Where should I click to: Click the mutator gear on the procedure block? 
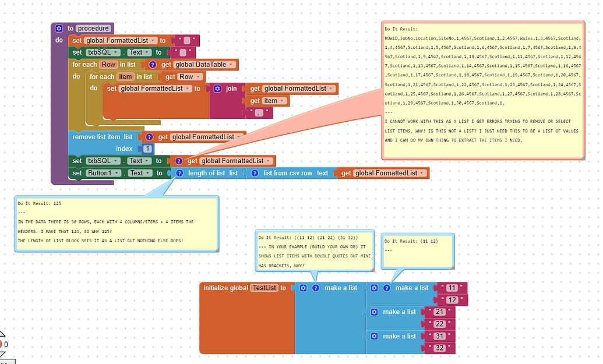tap(59, 28)
